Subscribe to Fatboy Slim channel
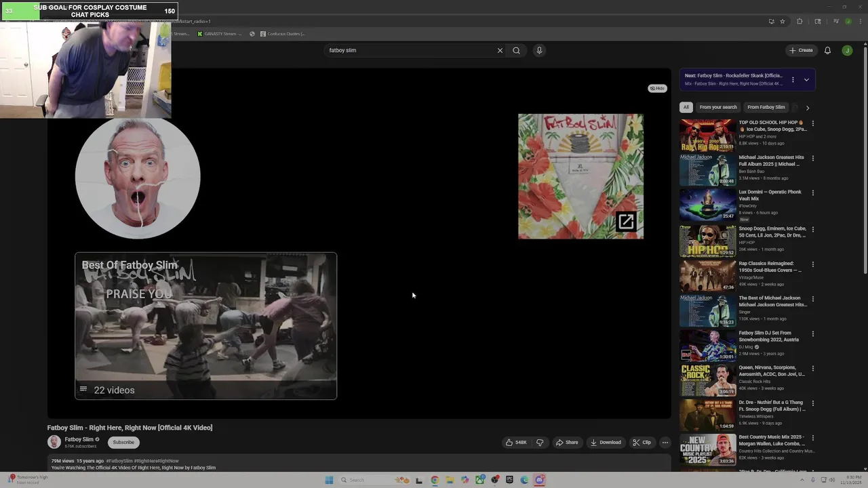The height and width of the screenshot is (488, 868). (x=123, y=442)
